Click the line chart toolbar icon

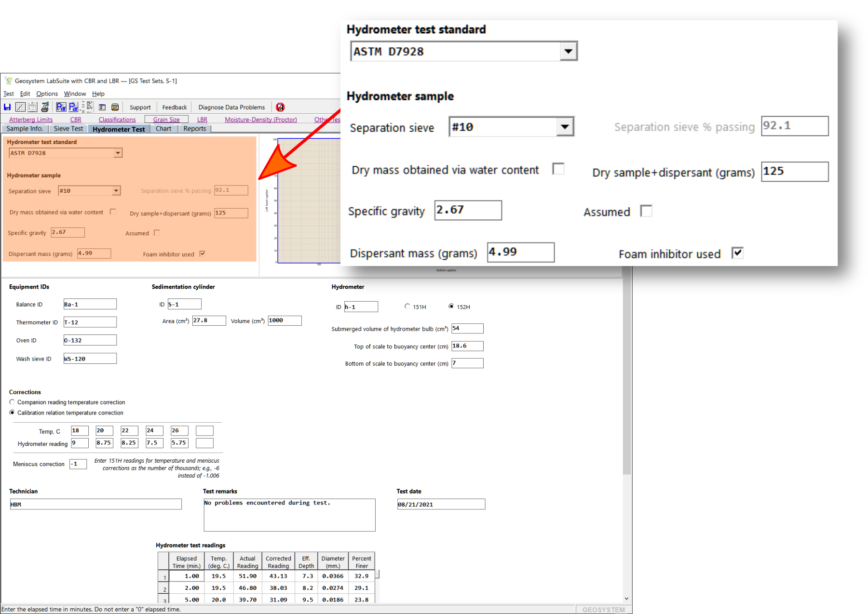coord(20,107)
